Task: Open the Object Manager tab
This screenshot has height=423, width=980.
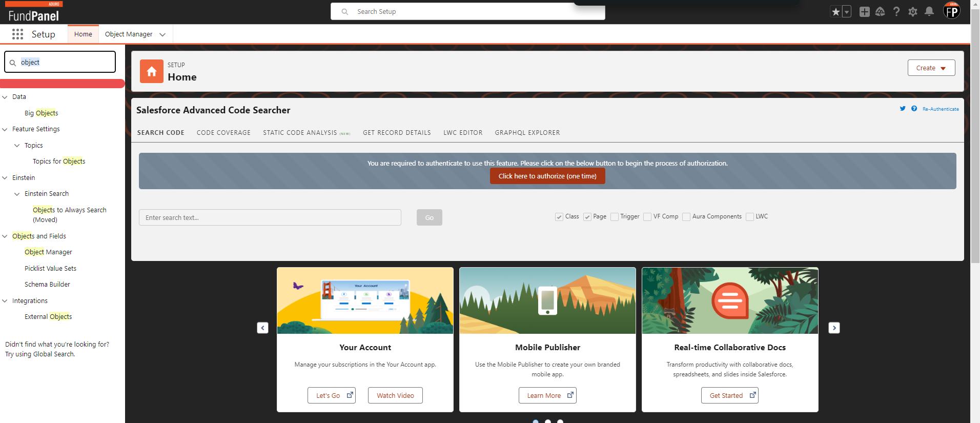Action: [129, 34]
